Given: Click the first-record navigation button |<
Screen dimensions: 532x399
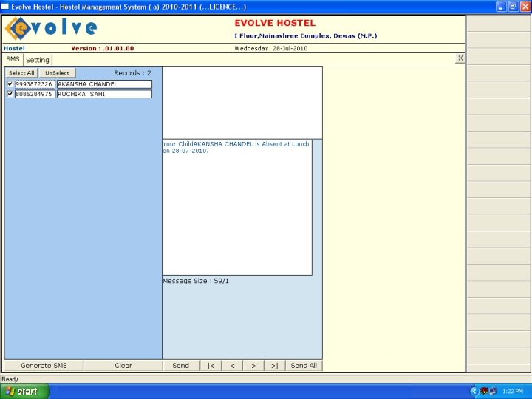Looking at the screenshot, I should (x=211, y=366).
